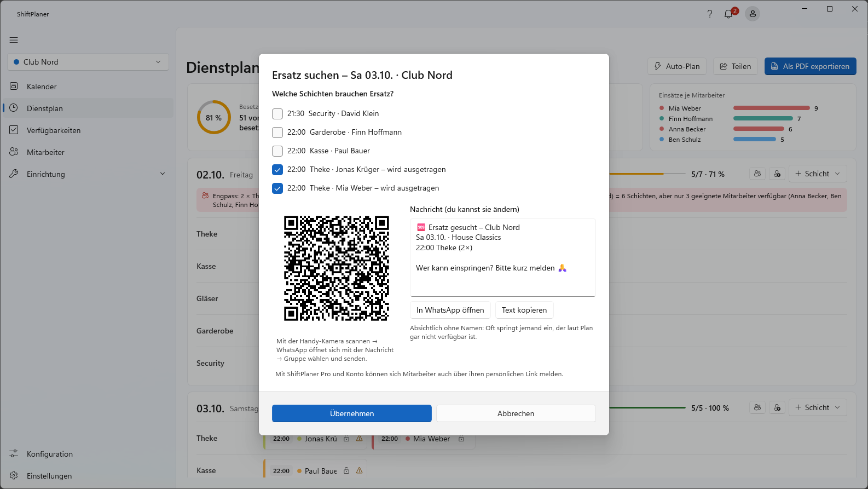Click the warning triangle on Paul Baue shift
Image resolution: width=868 pixels, height=489 pixels.
pos(360,470)
